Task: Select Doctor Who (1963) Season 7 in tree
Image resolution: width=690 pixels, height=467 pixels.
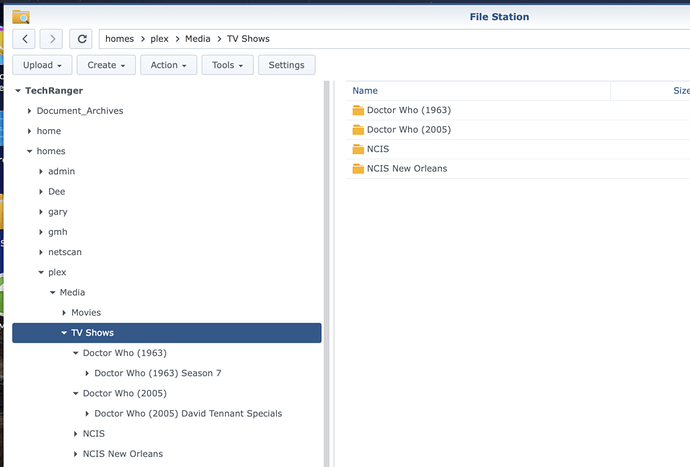Action: 158,373
